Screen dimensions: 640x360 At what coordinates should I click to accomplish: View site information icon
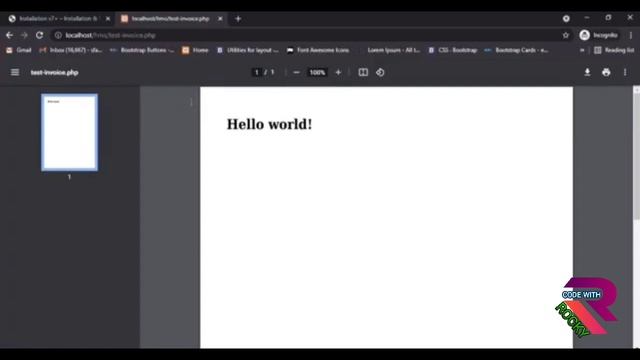coord(58,35)
